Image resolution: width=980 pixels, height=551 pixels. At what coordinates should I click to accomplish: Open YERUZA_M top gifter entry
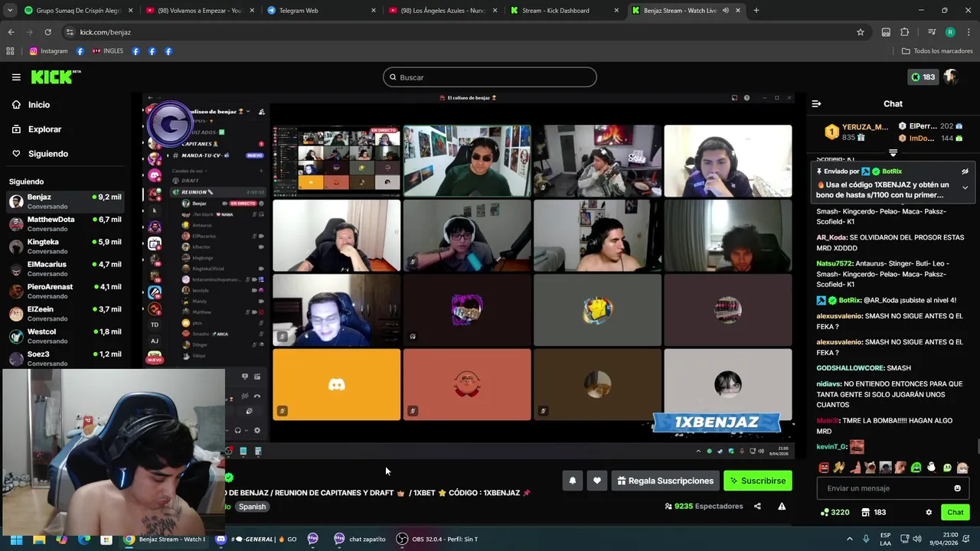pyautogui.click(x=856, y=132)
